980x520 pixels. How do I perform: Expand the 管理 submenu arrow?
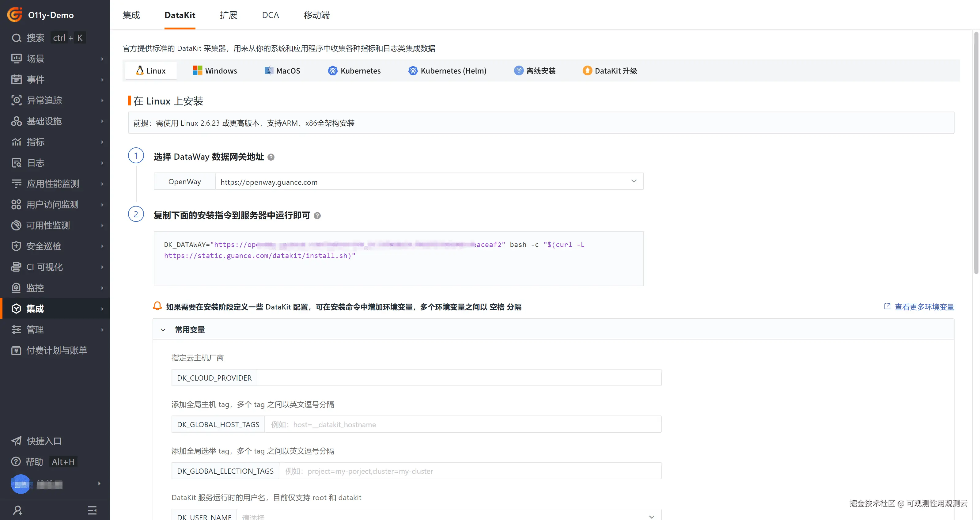click(x=102, y=329)
